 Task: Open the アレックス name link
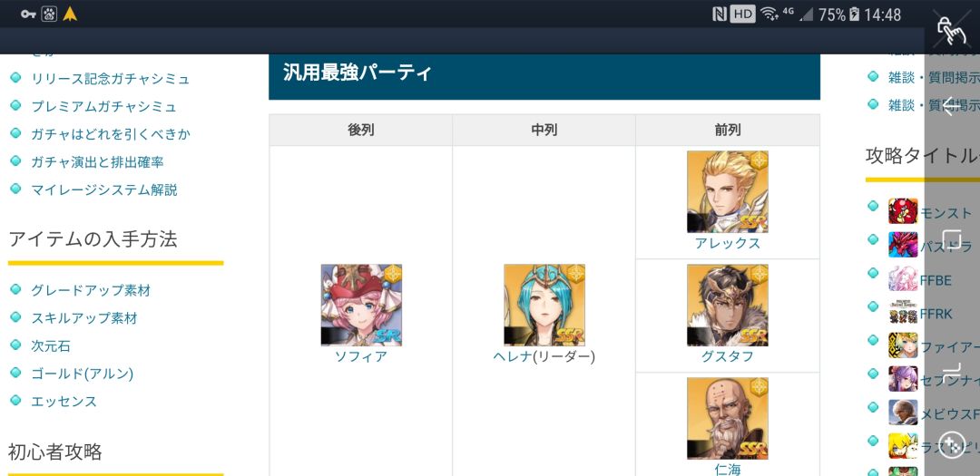pos(728,243)
